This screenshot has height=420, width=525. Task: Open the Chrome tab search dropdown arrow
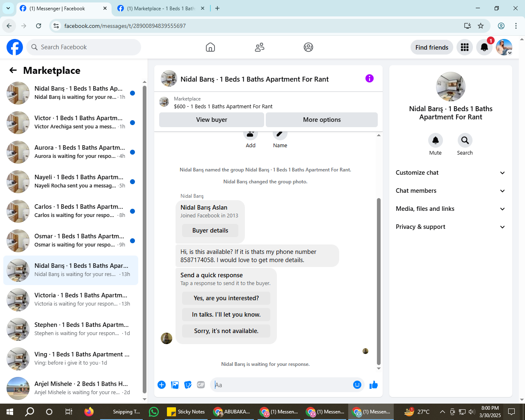tap(8, 8)
